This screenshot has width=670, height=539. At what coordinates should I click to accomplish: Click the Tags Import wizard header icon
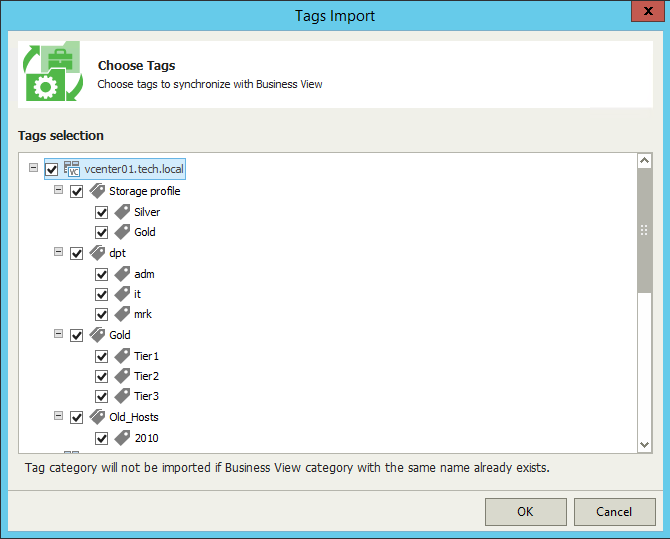click(53, 71)
